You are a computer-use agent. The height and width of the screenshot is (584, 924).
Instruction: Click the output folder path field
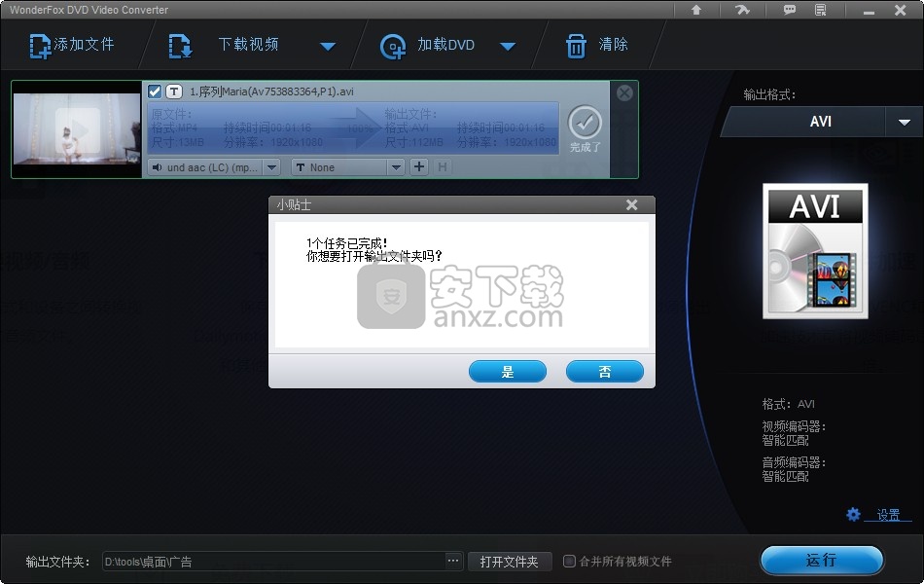(274, 562)
